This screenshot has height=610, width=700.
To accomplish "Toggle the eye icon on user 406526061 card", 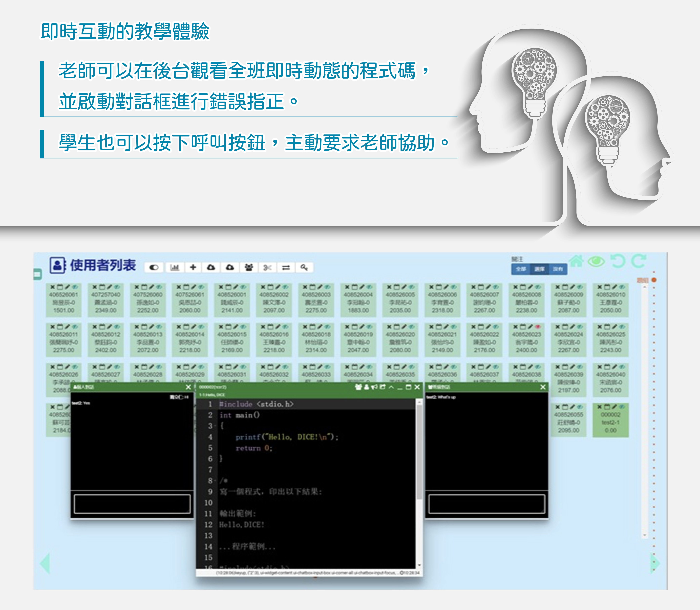I will pos(75,287).
